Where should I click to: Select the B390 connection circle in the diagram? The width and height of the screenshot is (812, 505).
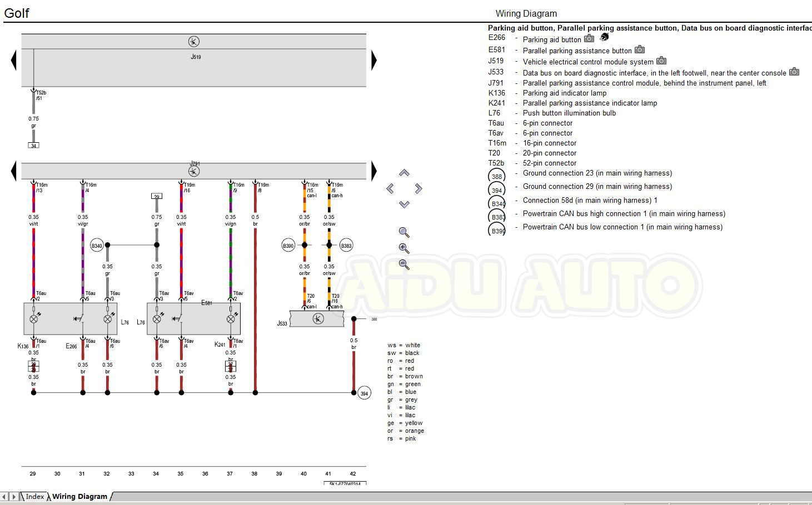tap(288, 246)
